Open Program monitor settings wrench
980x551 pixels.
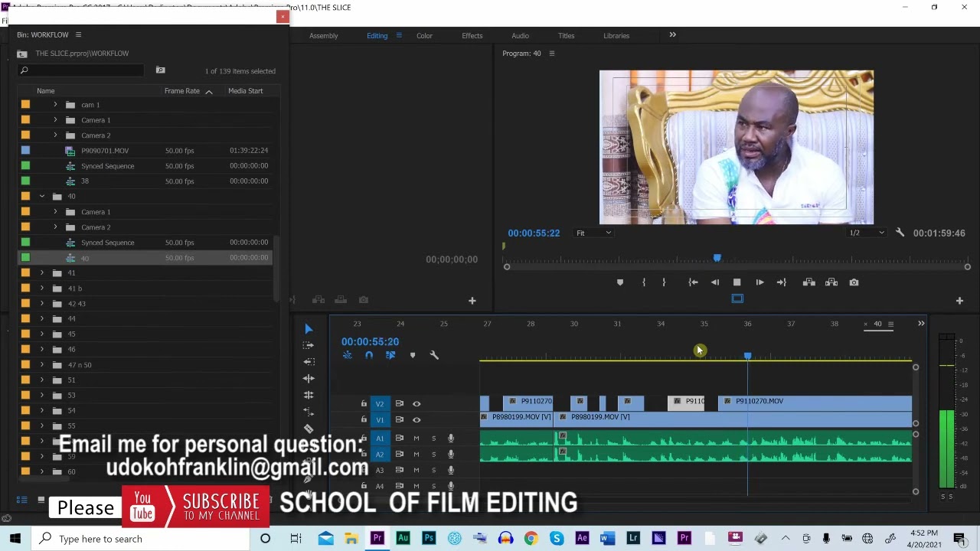pos(900,233)
